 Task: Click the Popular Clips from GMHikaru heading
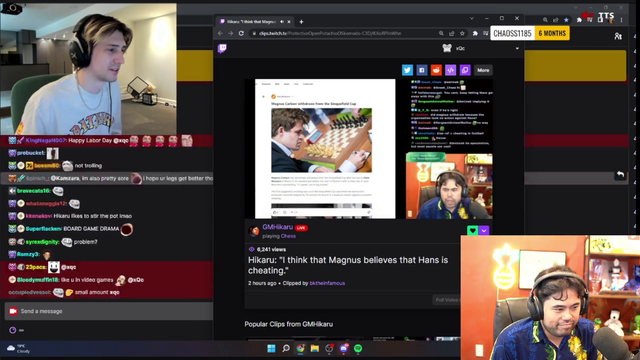point(289,324)
